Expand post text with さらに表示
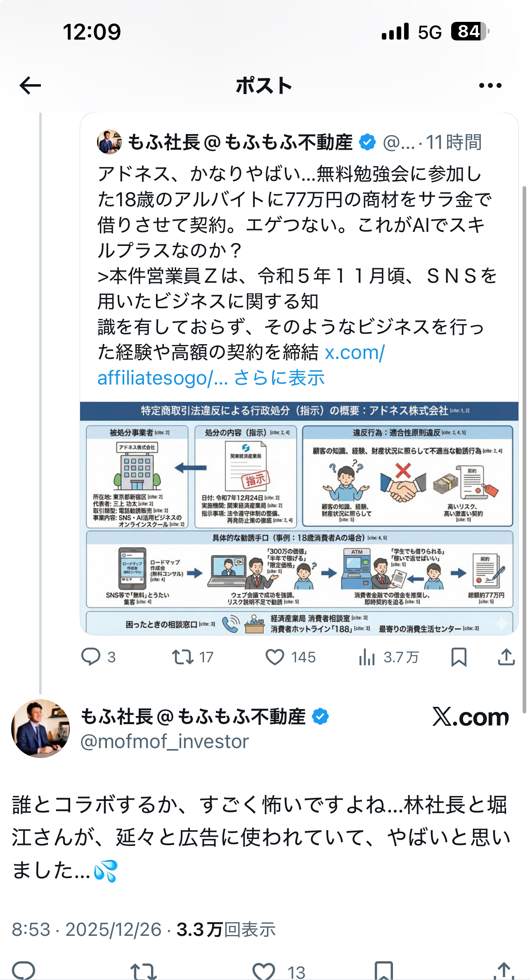The height and width of the screenshot is (980, 530). pyautogui.click(x=279, y=378)
